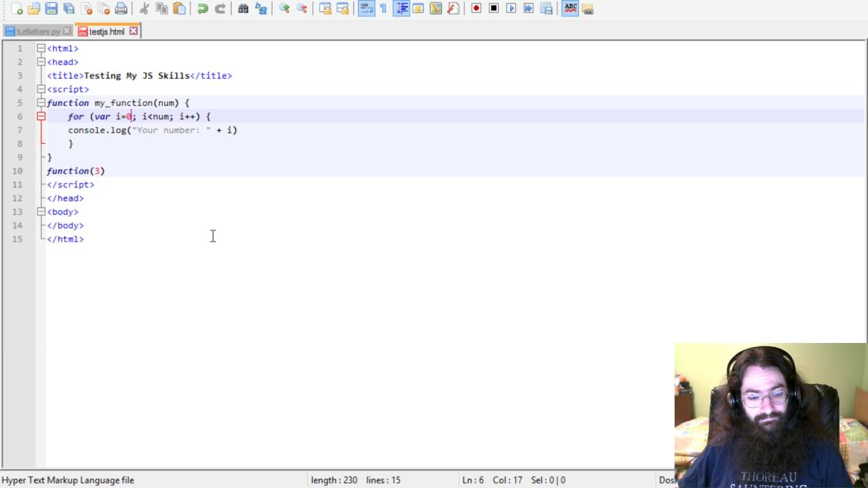Save the current recorded macro icon

[546, 9]
